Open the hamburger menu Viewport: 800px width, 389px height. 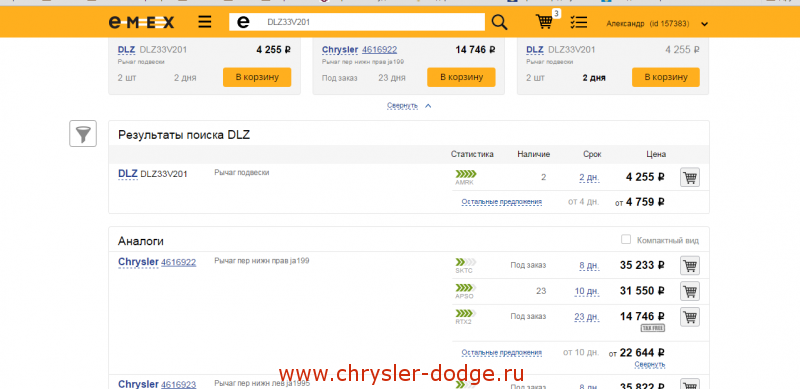point(205,22)
